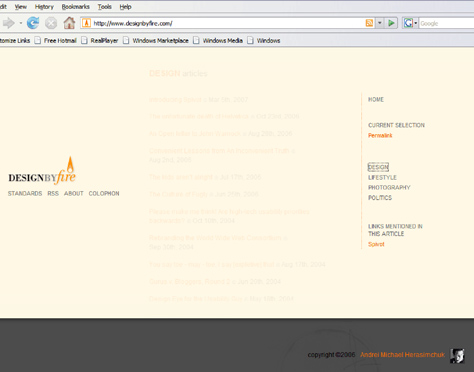Click the Free Hotmail bookmark page icon
Viewport: 474px width, 372px height.
[x=38, y=40]
